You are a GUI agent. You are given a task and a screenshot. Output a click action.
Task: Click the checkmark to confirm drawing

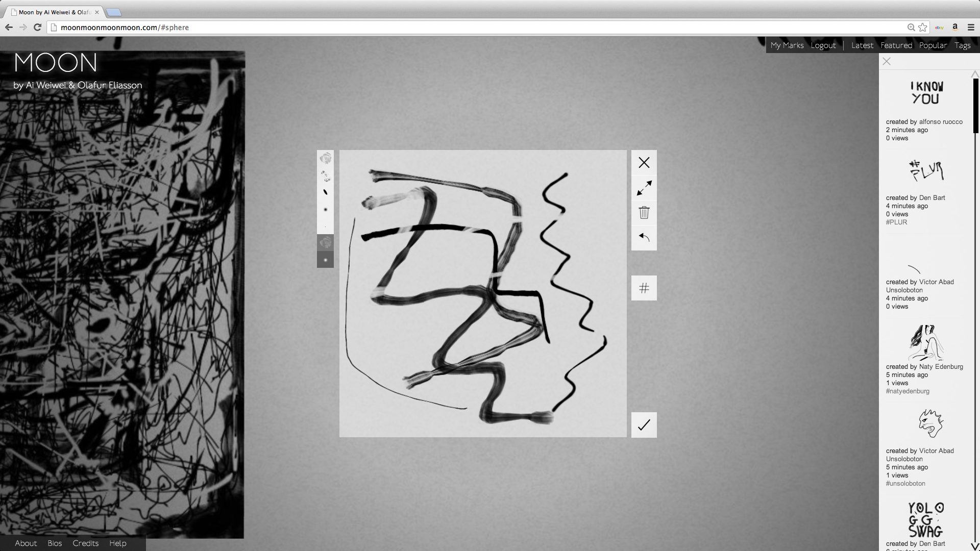pos(644,424)
